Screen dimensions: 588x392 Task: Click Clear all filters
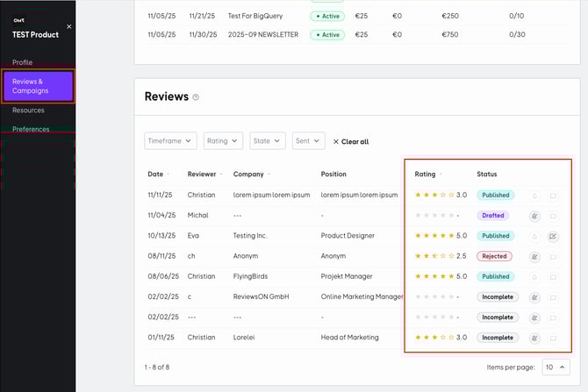pyautogui.click(x=350, y=141)
